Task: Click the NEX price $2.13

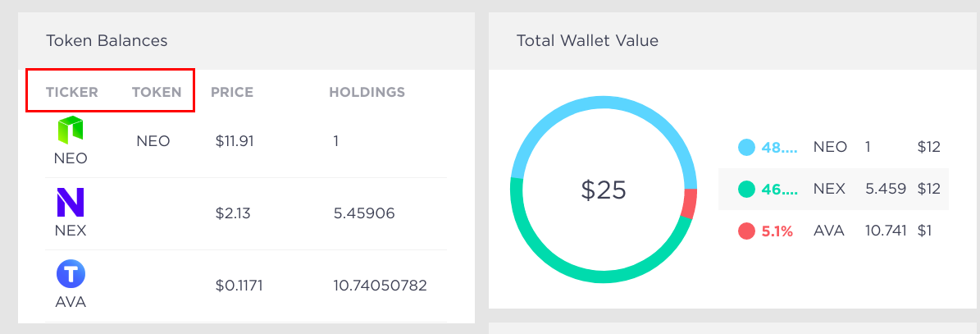Action: pyautogui.click(x=233, y=214)
